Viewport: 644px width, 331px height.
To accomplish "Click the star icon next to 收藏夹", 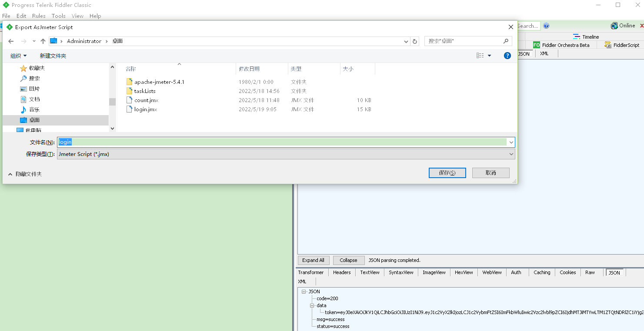I will [23, 68].
